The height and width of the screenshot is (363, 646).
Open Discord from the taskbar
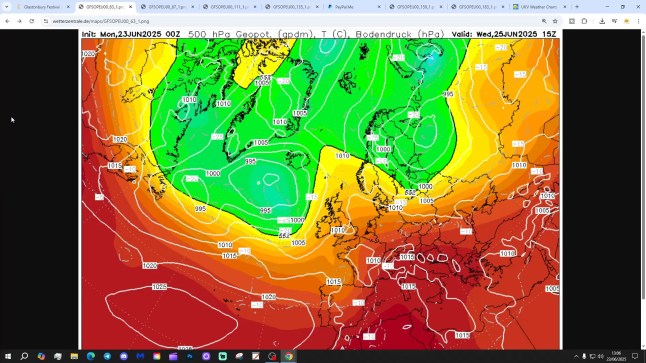point(124,356)
